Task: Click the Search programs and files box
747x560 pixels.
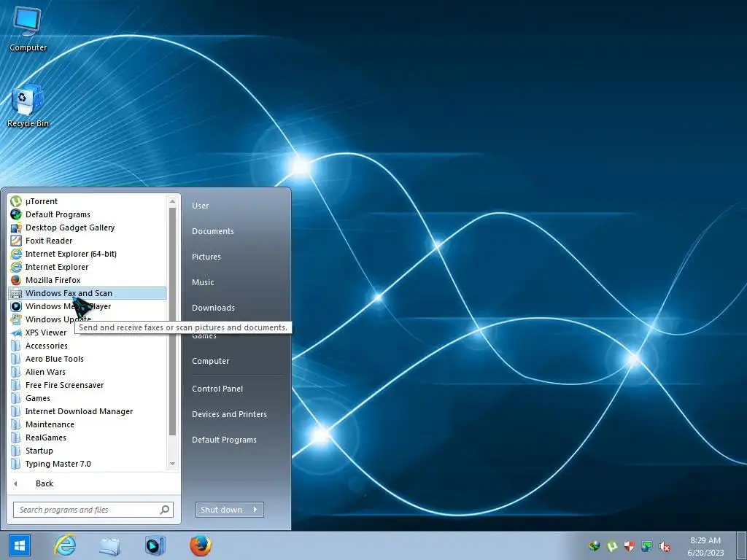Action: [x=93, y=510]
